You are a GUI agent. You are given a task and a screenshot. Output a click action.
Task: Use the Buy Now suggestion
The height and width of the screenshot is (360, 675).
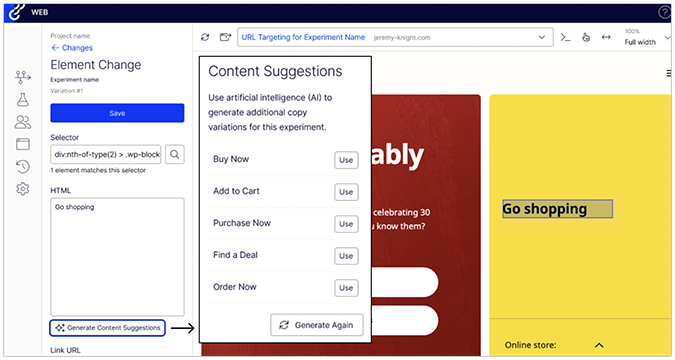[x=346, y=160]
